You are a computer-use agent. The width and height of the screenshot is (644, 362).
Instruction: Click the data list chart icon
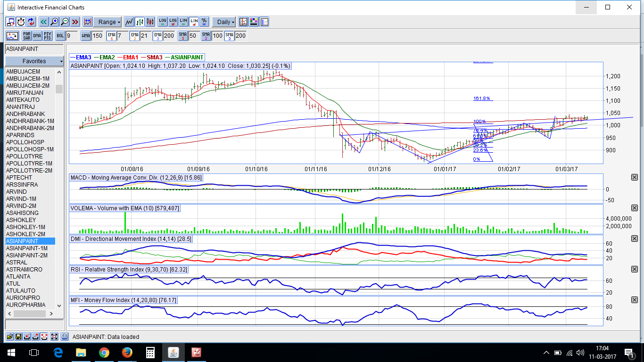click(264, 22)
